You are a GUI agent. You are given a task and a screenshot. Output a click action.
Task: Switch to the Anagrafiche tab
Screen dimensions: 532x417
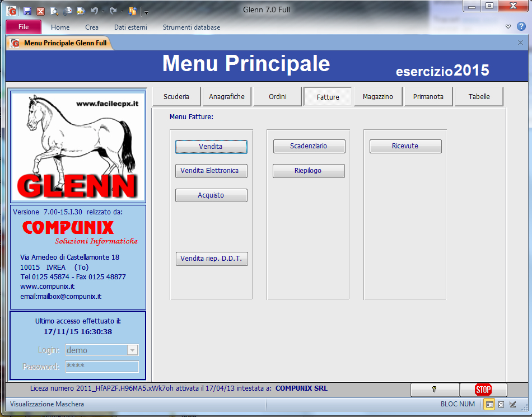(227, 97)
